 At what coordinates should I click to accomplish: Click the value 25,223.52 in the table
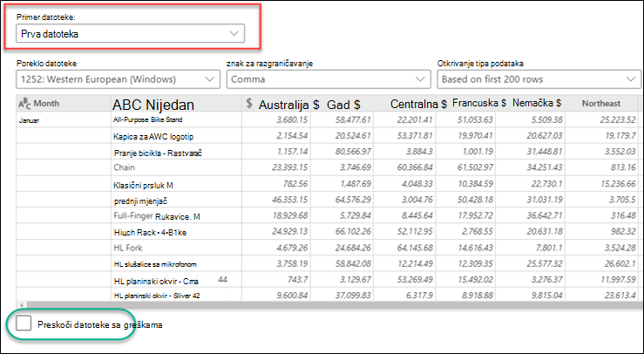[618, 119]
